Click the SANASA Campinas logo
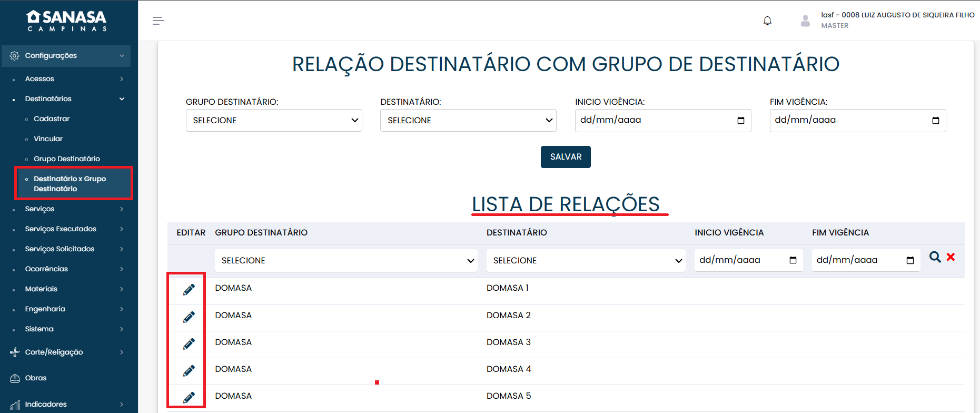 (67, 21)
